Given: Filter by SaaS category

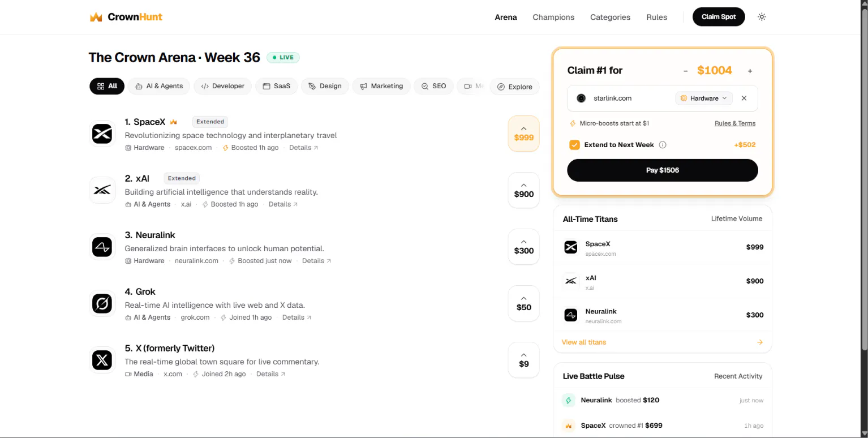Looking at the screenshot, I should (x=277, y=86).
